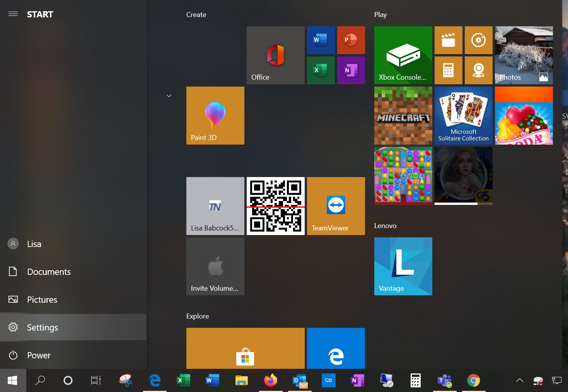Click the Windows Start button on the taskbar
This screenshot has width=568, height=392.
[x=13, y=380]
